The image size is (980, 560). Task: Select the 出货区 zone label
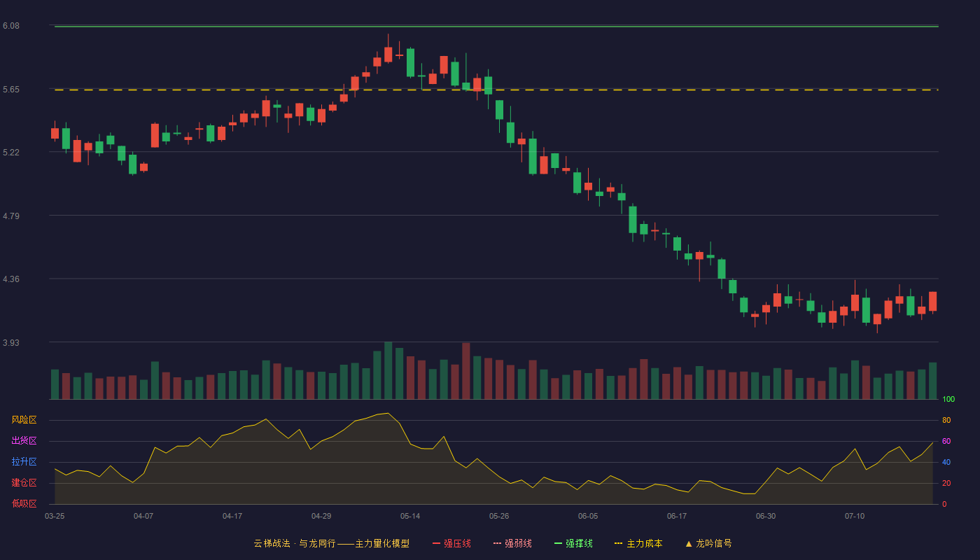(24, 441)
